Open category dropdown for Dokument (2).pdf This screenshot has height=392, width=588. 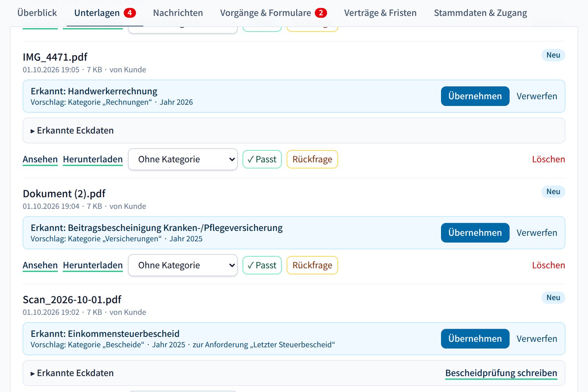point(183,265)
